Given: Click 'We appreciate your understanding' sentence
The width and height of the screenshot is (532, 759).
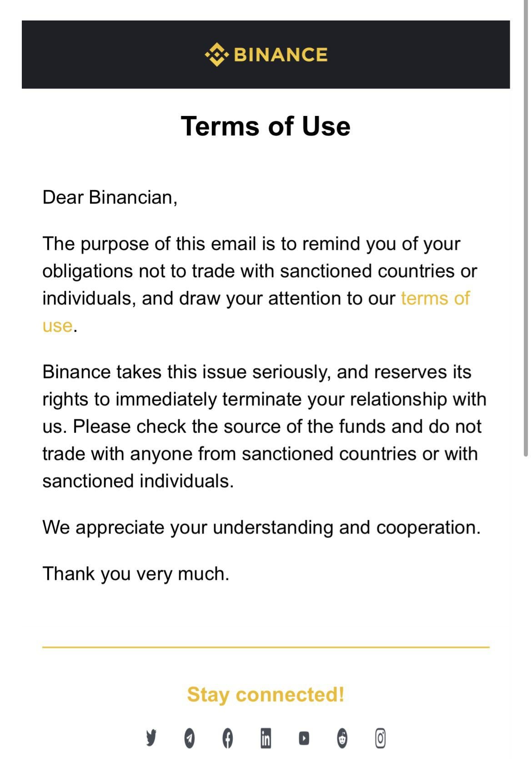Looking at the screenshot, I should point(261,528).
